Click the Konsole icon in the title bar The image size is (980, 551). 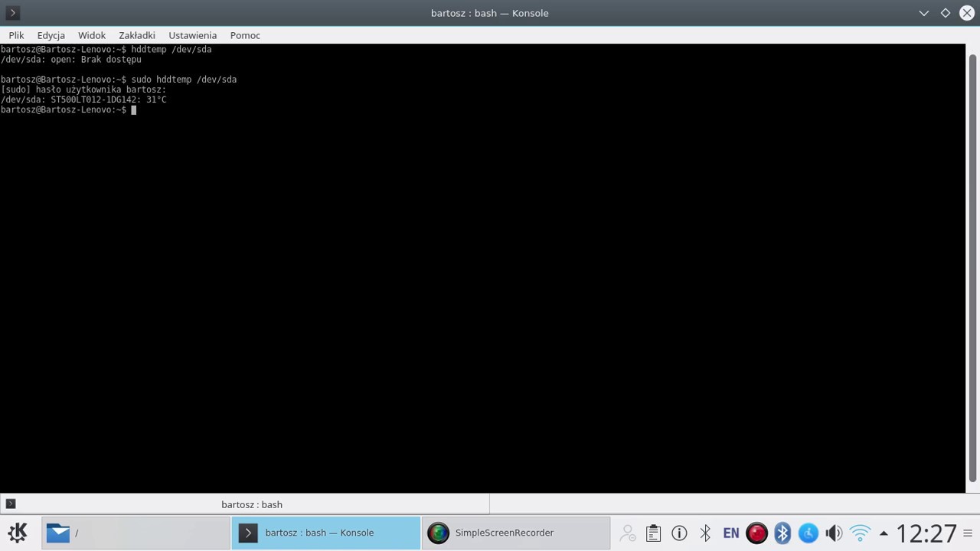(12, 13)
